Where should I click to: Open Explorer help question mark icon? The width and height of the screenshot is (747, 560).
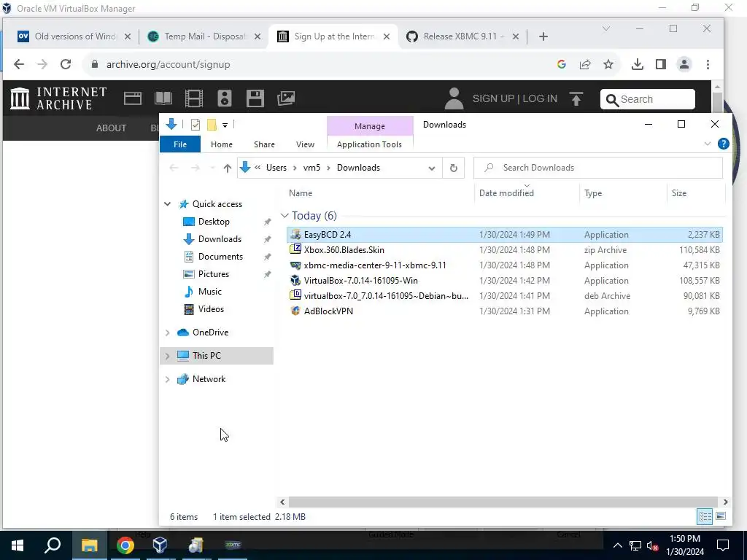pyautogui.click(x=723, y=144)
